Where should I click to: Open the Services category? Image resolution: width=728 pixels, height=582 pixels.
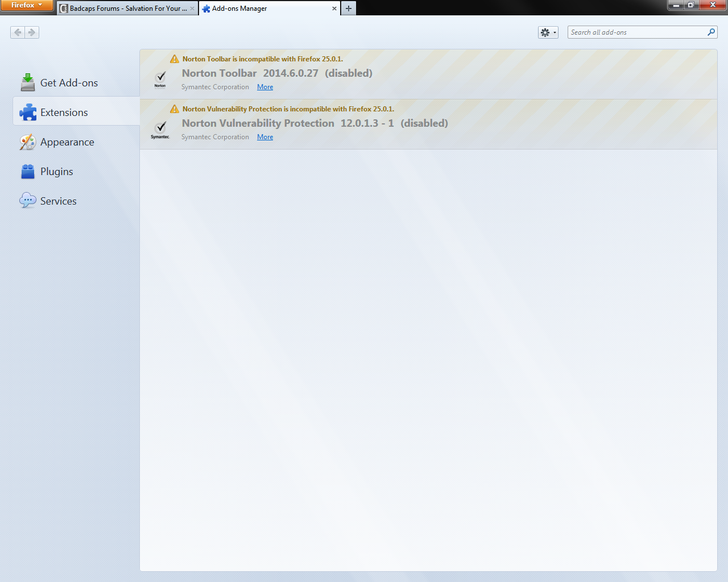76,201
